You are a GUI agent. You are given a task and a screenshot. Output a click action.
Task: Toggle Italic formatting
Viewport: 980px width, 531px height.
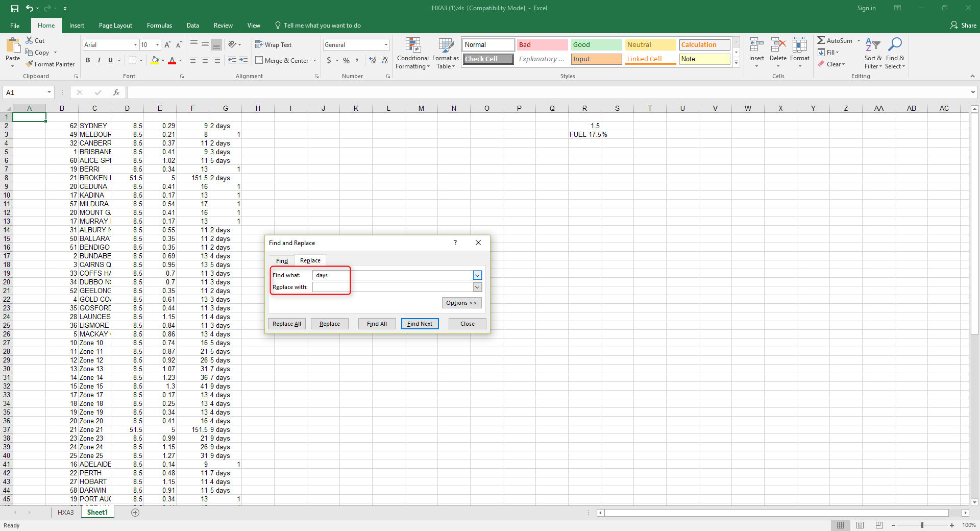coord(99,60)
